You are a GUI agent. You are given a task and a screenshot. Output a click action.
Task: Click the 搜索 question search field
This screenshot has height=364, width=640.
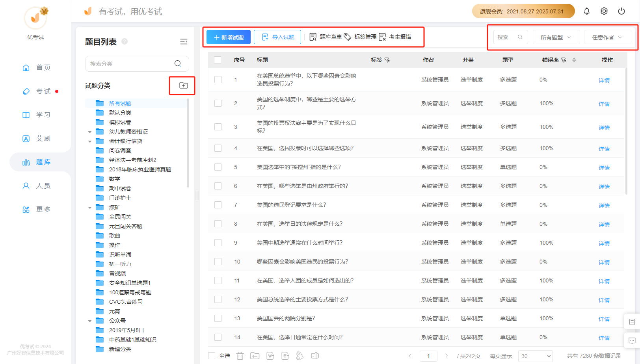point(510,37)
